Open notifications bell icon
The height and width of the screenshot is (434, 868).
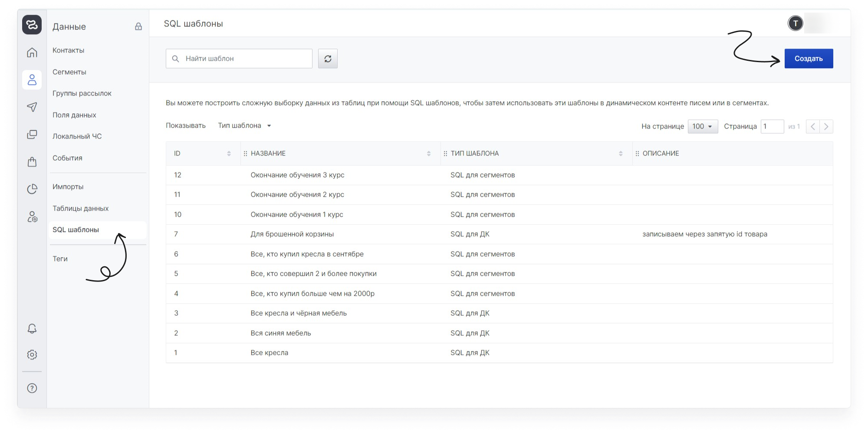click(x=32, y=328)
